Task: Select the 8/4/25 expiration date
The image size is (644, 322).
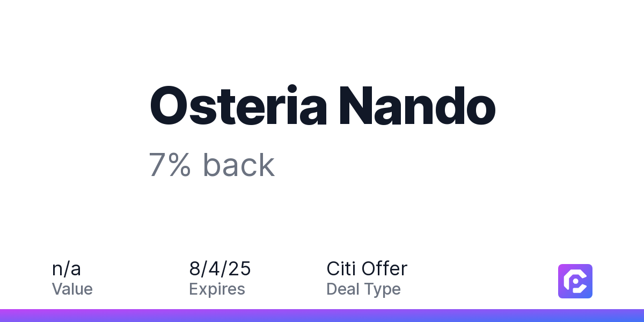Action: 220,268
